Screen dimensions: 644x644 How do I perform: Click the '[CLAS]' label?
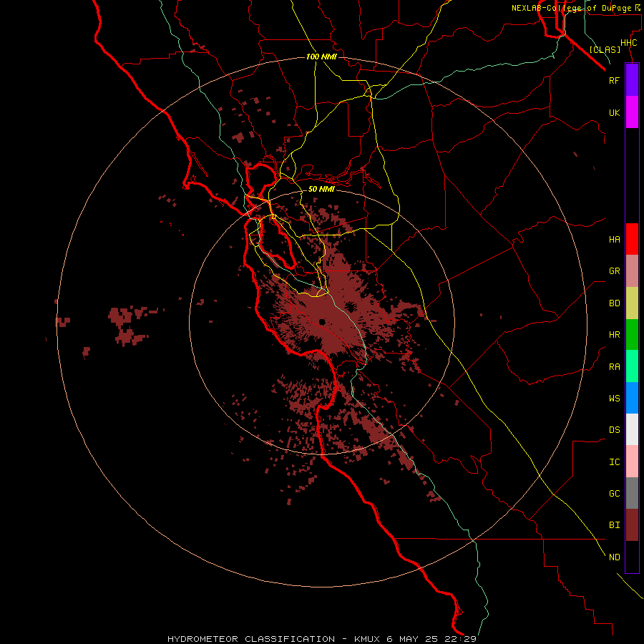[x=605, y=49]
